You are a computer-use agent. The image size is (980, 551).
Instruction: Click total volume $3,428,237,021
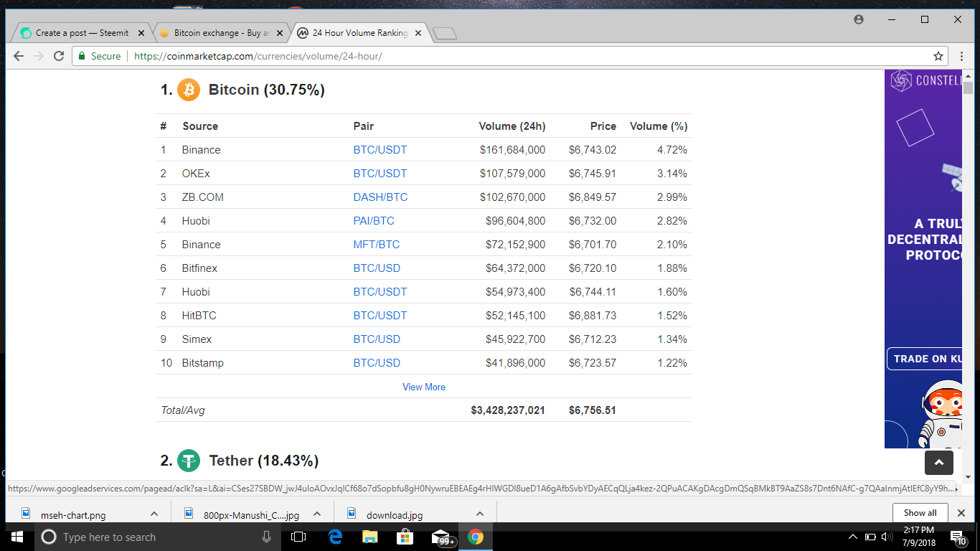click(x=508, y=410)
